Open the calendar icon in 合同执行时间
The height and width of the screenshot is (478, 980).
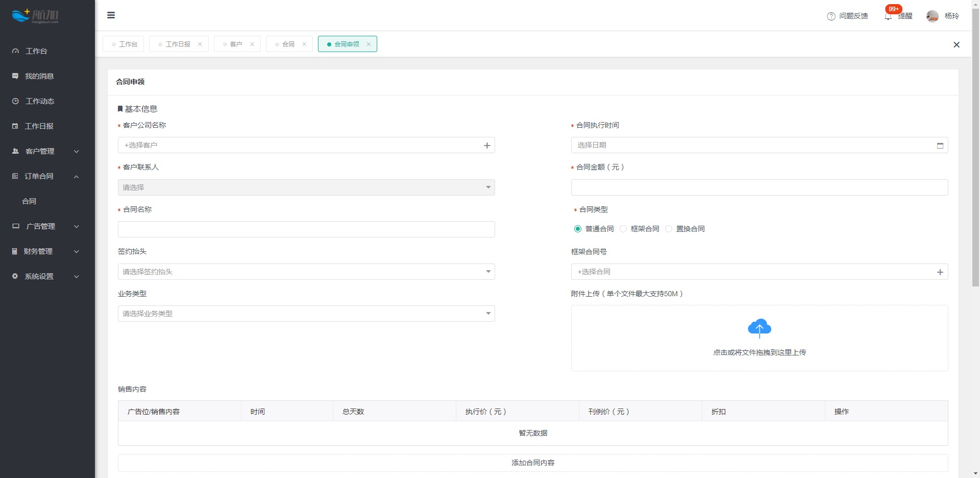(x=940, y=146)
